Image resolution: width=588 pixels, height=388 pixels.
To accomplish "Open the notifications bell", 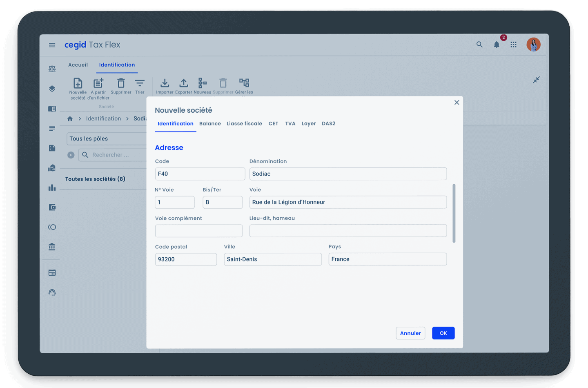I will [497, 45].
